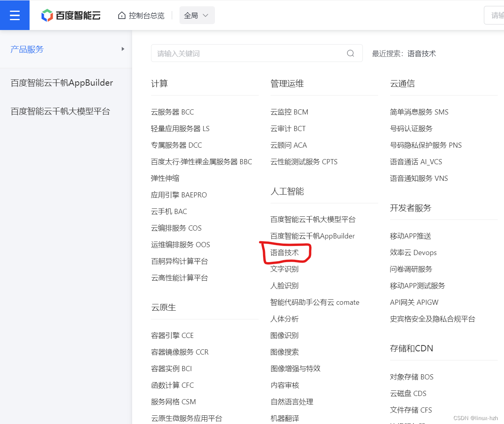Open 云高性能计算平台
The height and width of the screenshot is (424, 504).
click(x=179, y=278)
